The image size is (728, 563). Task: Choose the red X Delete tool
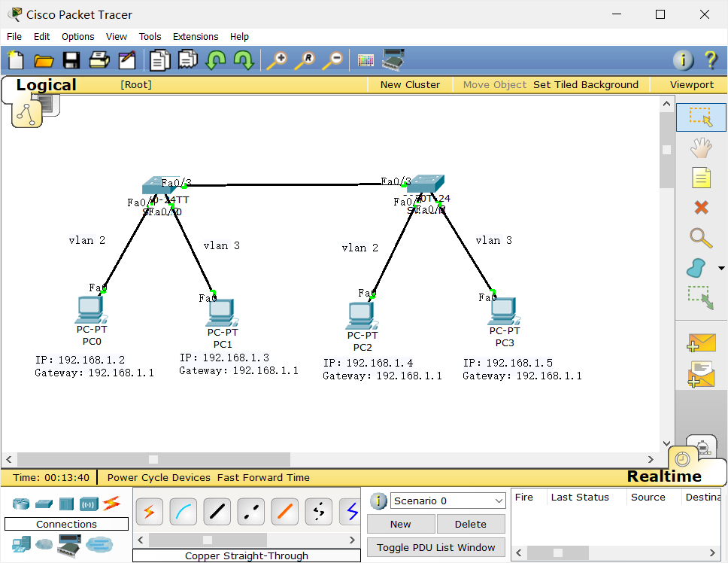[x=701, y=207]
